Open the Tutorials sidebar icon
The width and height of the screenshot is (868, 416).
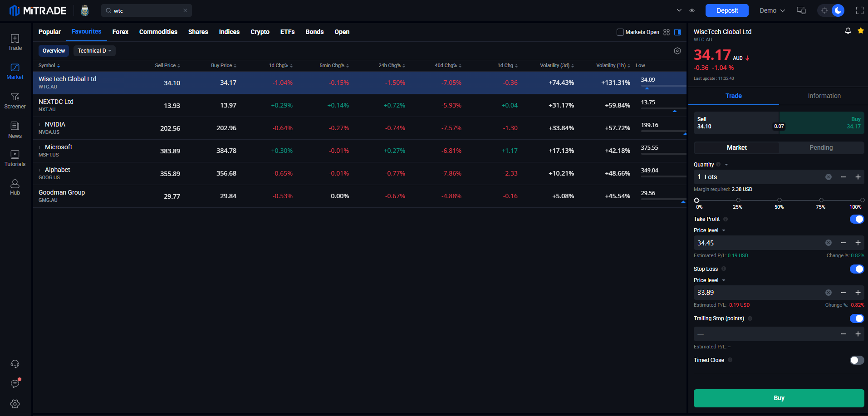click(15, 159)
